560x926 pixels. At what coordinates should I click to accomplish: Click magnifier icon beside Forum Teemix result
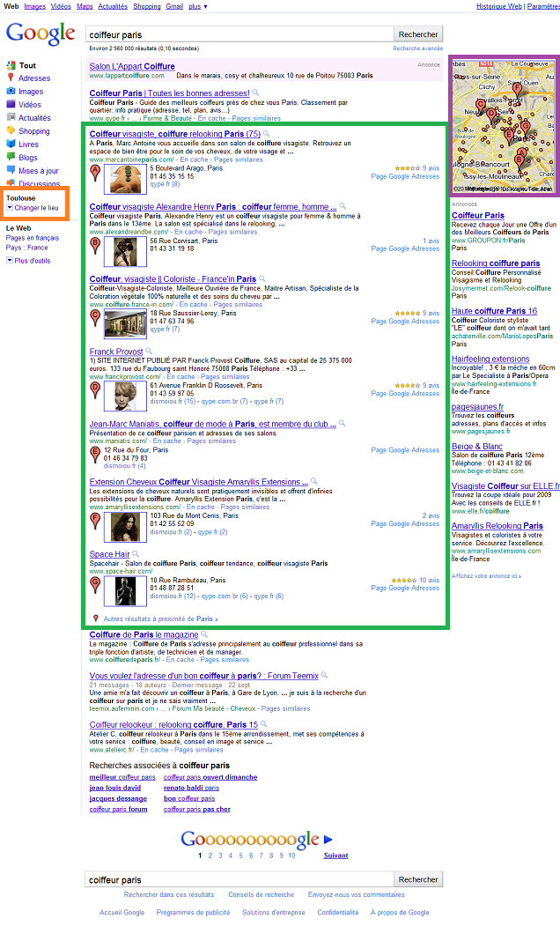tap(324, 675)
